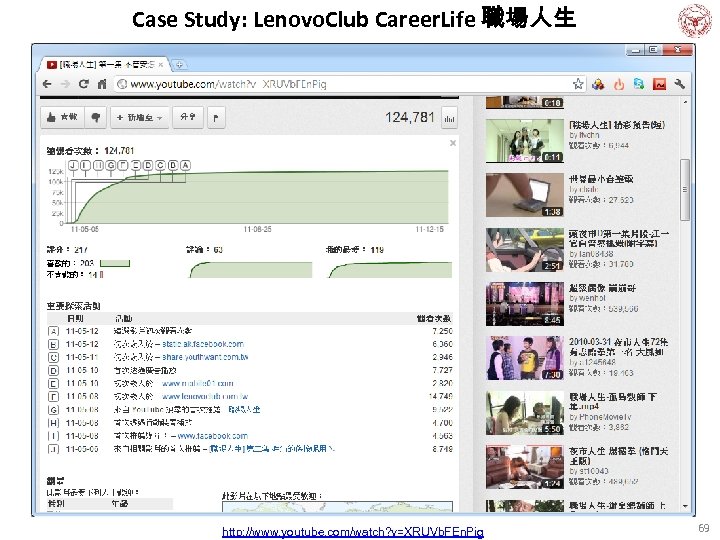720x540 pixels.
Task: Open the 2:51 cartoon driving video thumbnail
Action: (x=525, y=250)
